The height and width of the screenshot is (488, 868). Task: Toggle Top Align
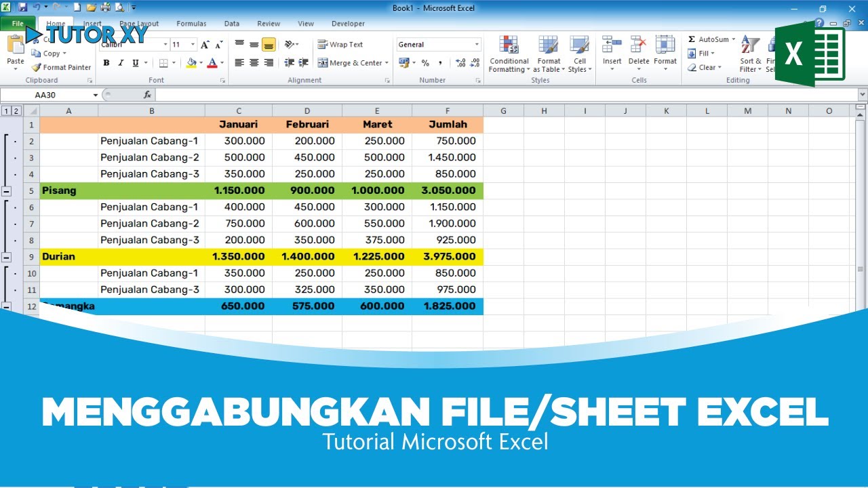click(x=239, y=44)
